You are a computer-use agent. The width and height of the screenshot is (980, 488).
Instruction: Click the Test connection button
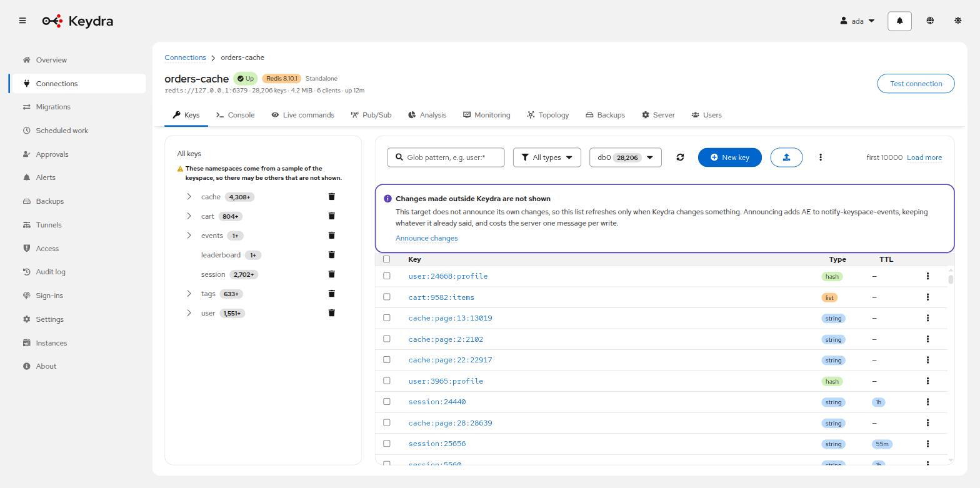(x=916, y=84)
